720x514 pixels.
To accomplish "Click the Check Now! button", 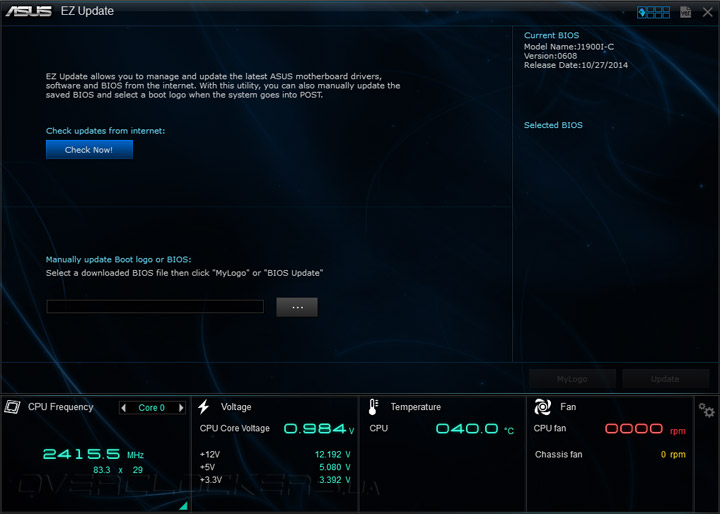I will click(89, 150).
